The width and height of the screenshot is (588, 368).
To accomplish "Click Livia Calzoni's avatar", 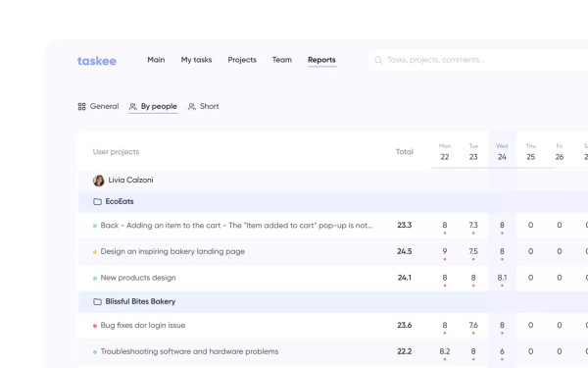I will point(99,181).
